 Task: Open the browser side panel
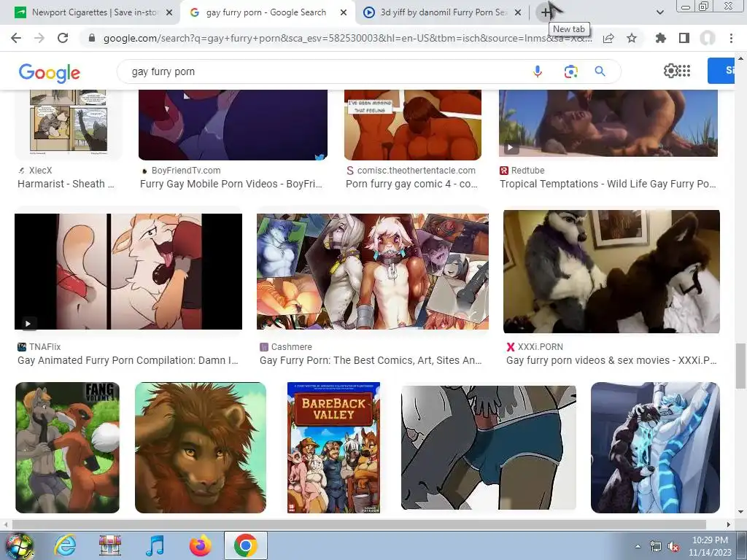(684, 38)
